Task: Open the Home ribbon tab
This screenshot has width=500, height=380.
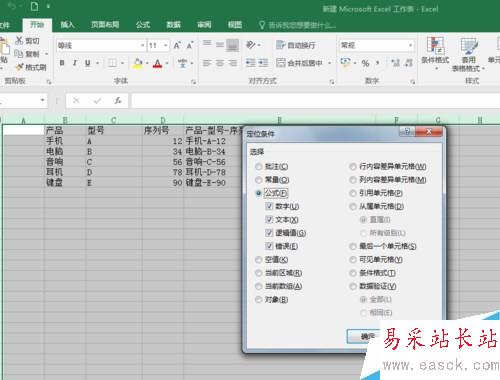Action: pos(37,24)
